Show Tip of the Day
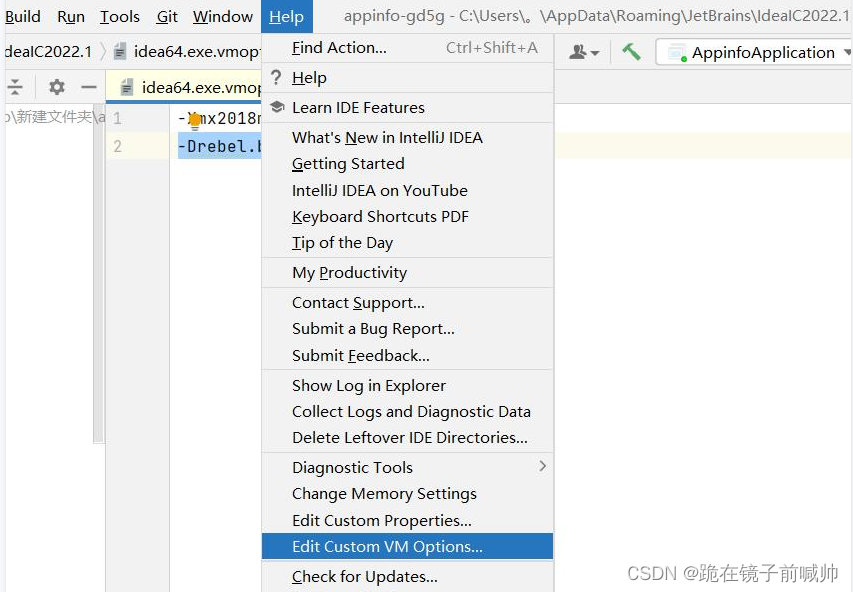Screen dimensions: 853x592 [x=407, y=243]
